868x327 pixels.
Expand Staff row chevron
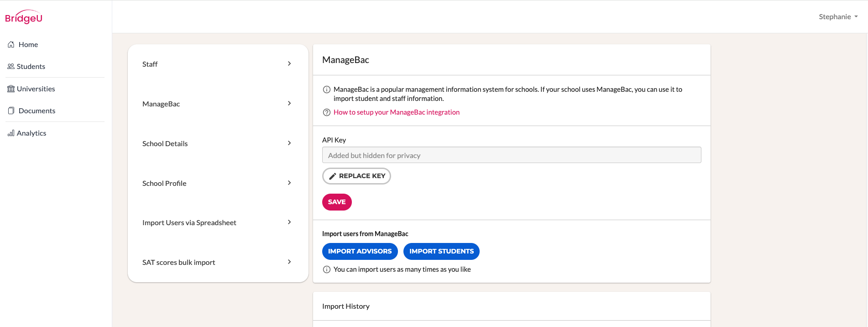click(x=289, y=63)
